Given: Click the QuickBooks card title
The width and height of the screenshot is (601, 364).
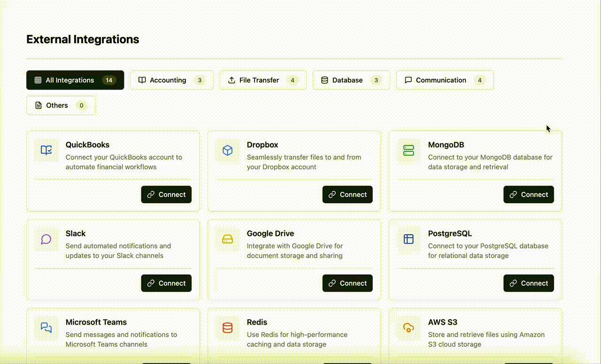Looking at the screenshot, I should [87, 145].
